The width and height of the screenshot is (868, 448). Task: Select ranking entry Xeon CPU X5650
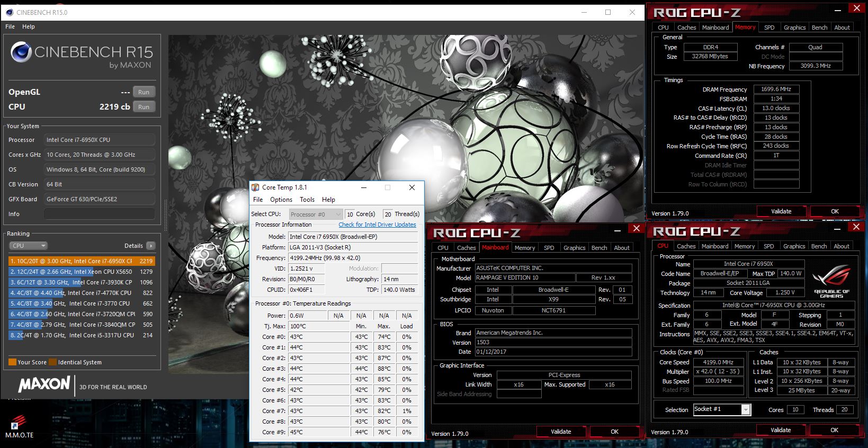tap(82, 272)
